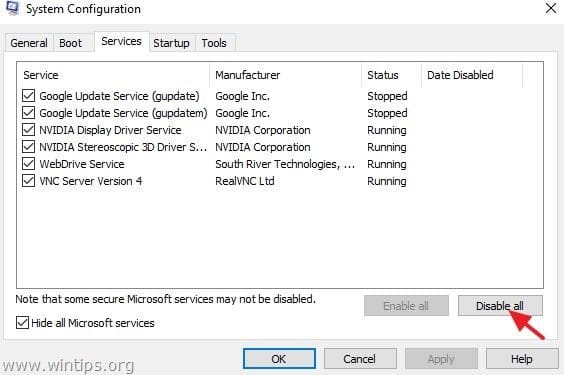Click the Disable all button

point(500,306)
